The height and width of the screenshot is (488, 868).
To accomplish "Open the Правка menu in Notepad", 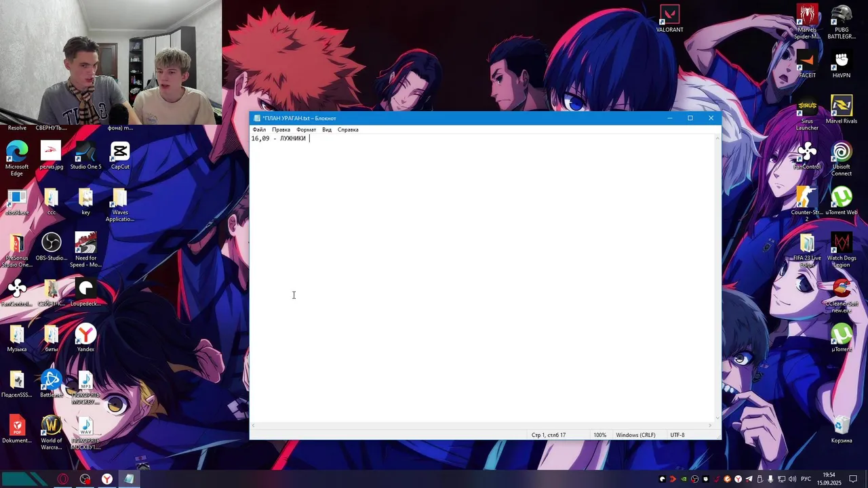I will (281, 129).
